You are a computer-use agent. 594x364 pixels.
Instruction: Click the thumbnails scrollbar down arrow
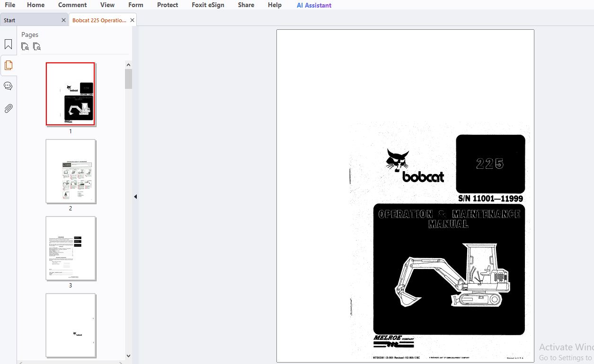pyautogui.click(x=128, y=356)
